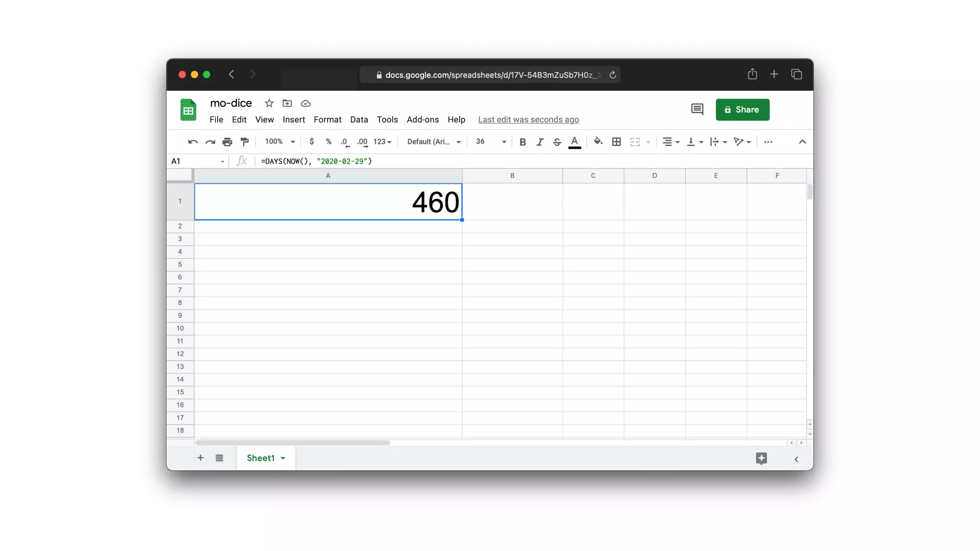Star the mo-dice document
This screenshot has height=551, width=980.
pyautogui.click(x=269, y=103)
